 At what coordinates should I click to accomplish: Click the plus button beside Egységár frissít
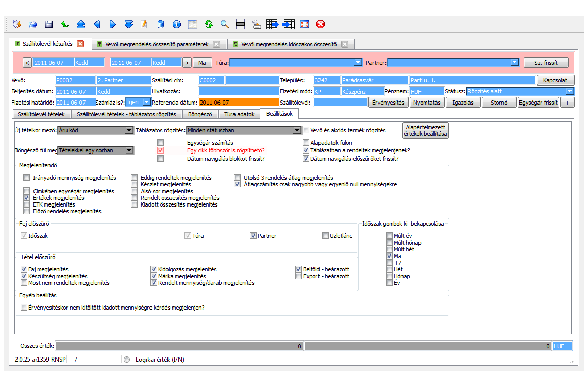click(567, 103)
